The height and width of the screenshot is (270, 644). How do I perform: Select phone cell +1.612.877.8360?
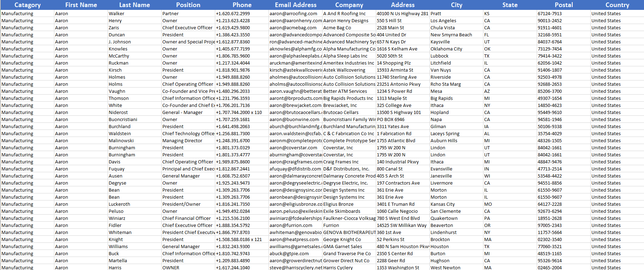click(x=242, y=42)
